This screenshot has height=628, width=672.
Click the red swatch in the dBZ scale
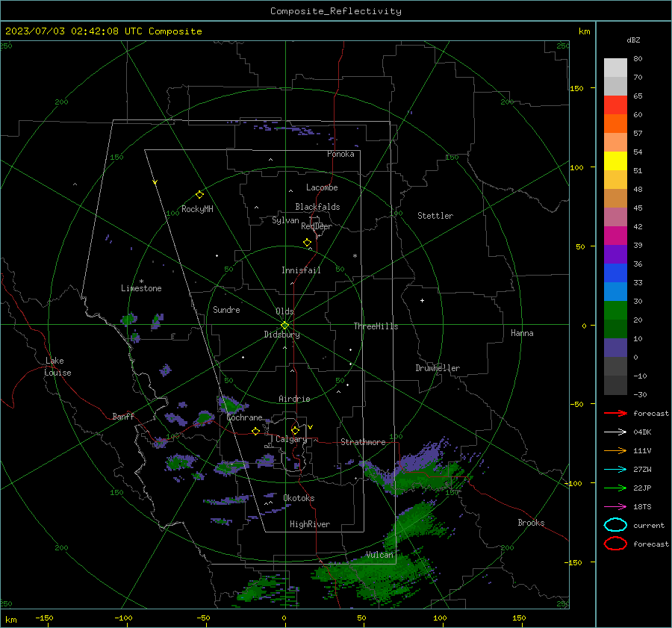tap(615, 105)
